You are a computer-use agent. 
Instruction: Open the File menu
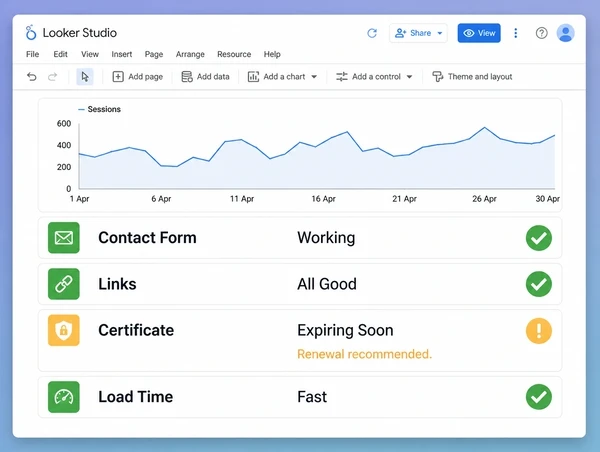pos(33,54)
